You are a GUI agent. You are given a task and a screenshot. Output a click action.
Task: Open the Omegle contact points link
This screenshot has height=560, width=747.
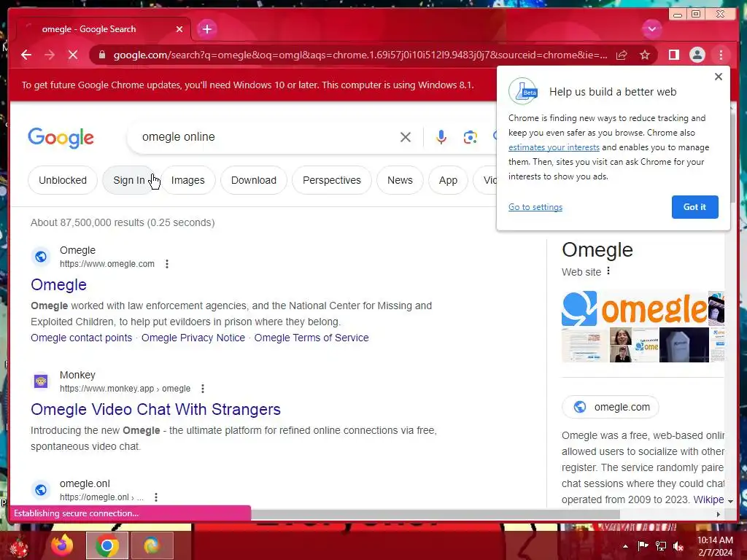click(x=82, y=338)
